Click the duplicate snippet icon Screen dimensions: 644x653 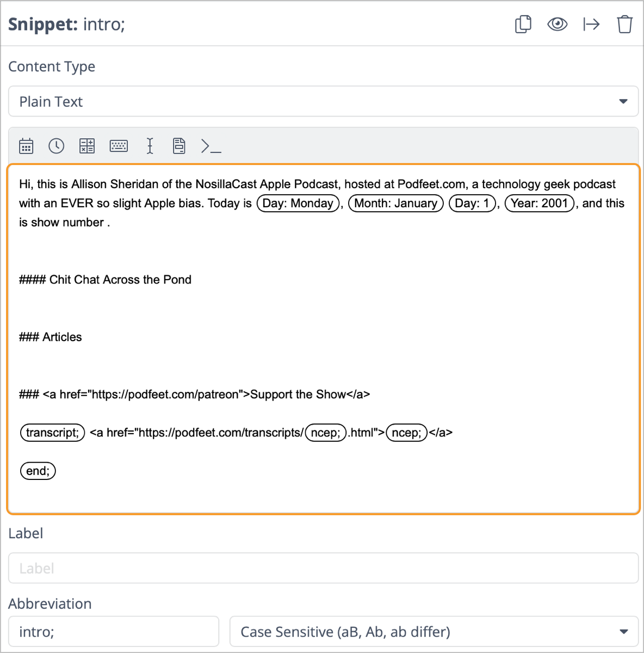(523, 24)
